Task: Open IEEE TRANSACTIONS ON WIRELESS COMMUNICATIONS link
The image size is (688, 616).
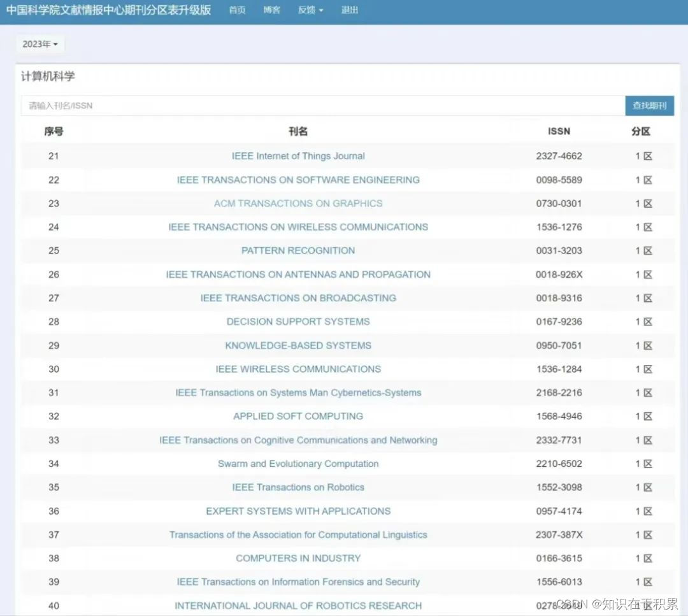Action: click(298, 227)
